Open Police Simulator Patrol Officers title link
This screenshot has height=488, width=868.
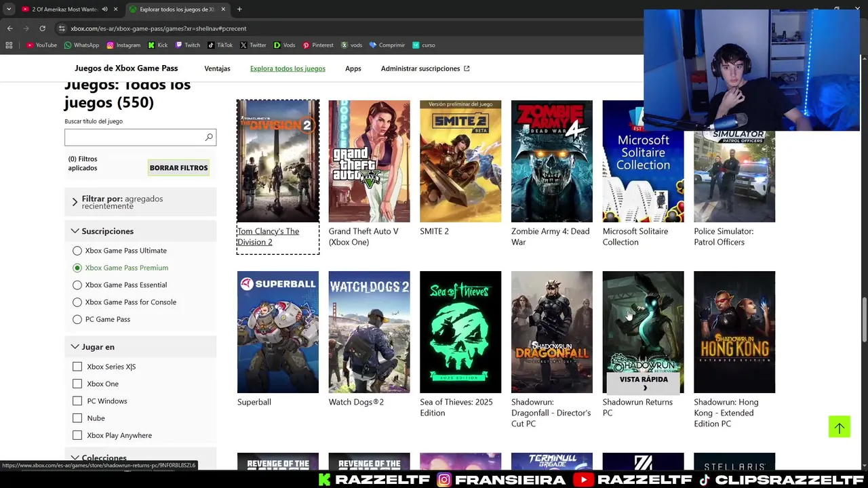click(724, 237)
